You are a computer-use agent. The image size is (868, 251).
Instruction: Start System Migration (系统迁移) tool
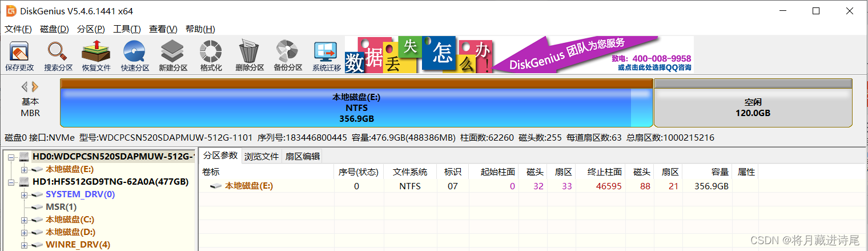326,57
